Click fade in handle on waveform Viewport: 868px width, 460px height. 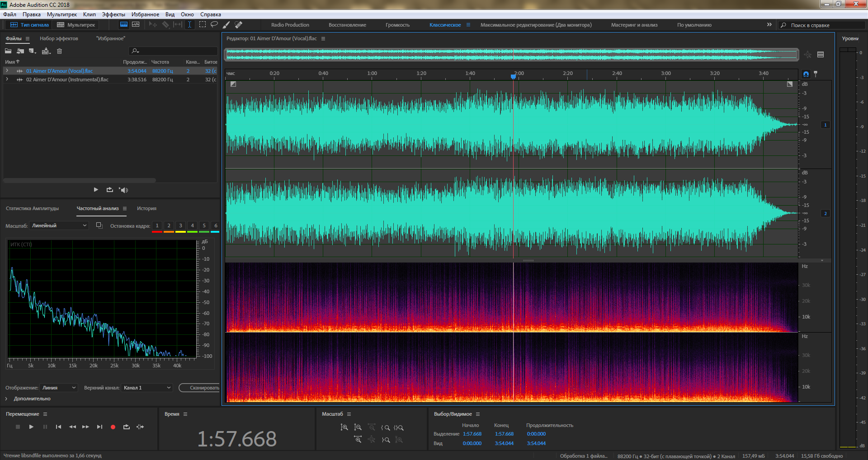pos(233,84)
